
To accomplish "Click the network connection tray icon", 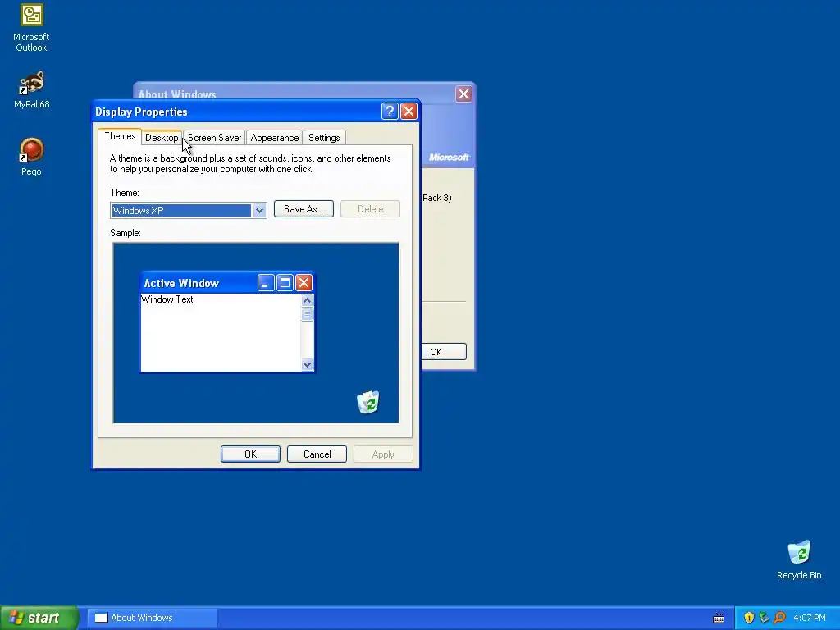I will (764, 618).
